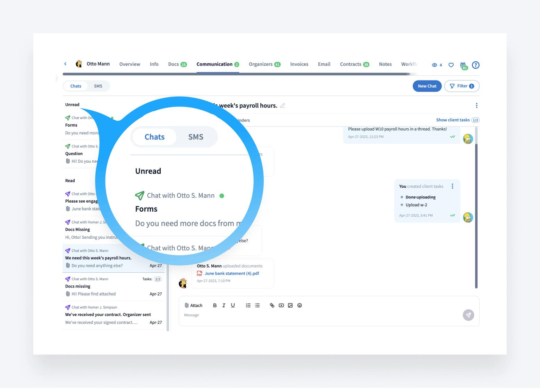The image size is (540, 392).
Task: Open the help question mark icon
Action: click(x=476, y=65)
